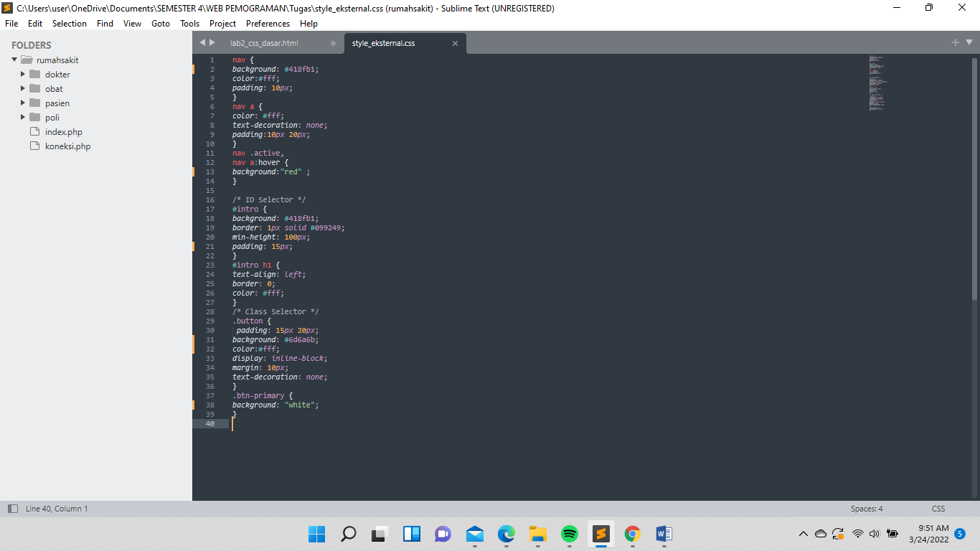Open index.php in the sidebar
This screenshot has height=551, width=980.
tap(64, 132)
